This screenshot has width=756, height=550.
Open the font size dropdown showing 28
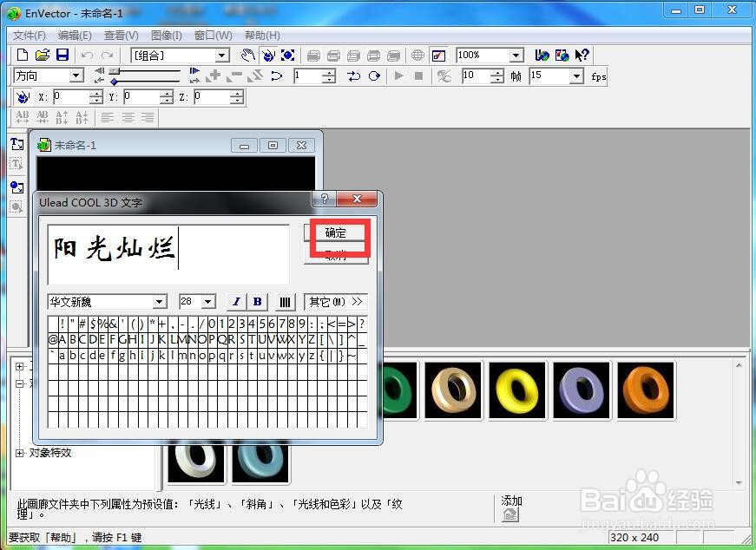click(207, 302)
